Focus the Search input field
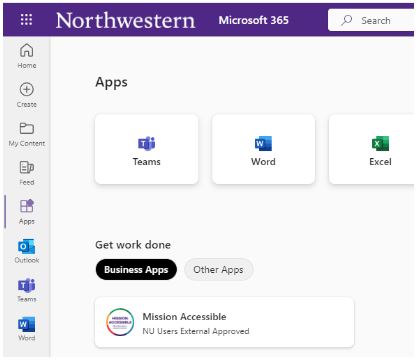The image size is (419, 364). pos(371,20)
